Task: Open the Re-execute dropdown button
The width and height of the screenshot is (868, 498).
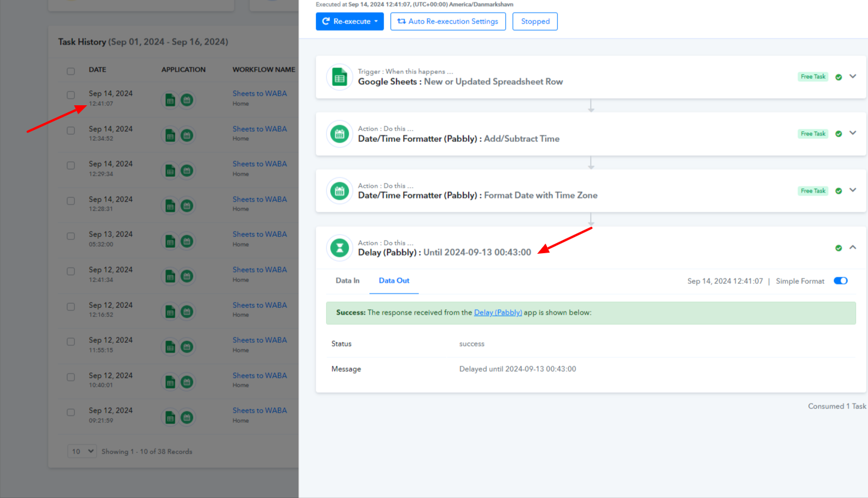Action: tap(349, 22)
